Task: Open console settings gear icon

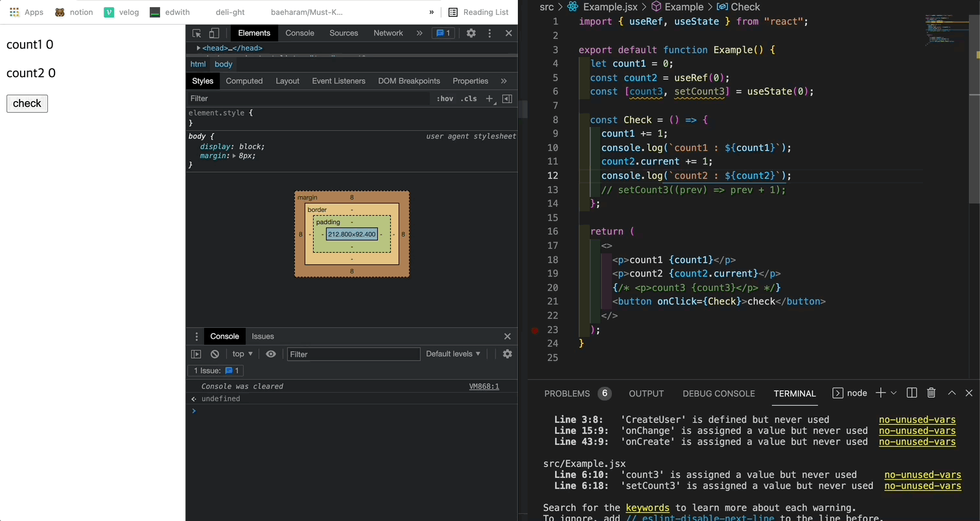Action: [507, 354]
